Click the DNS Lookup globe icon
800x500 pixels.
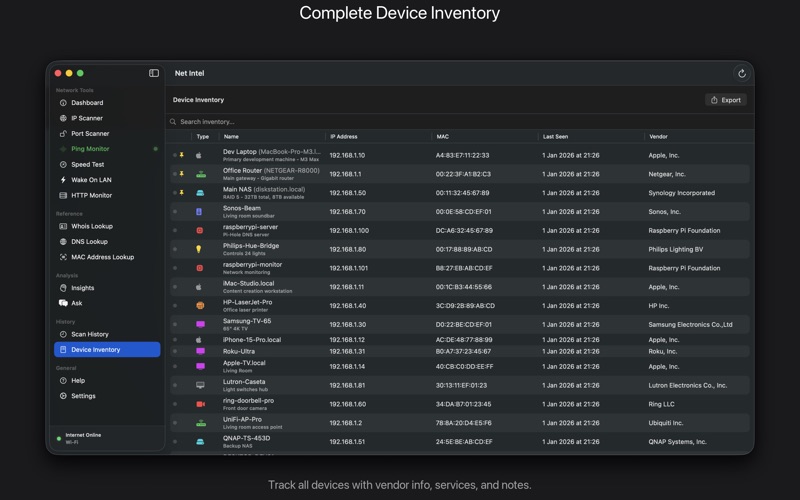click(63, 241)
